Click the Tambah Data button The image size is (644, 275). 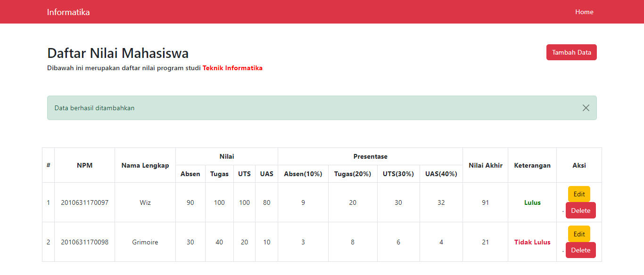[x=571, y=52]
